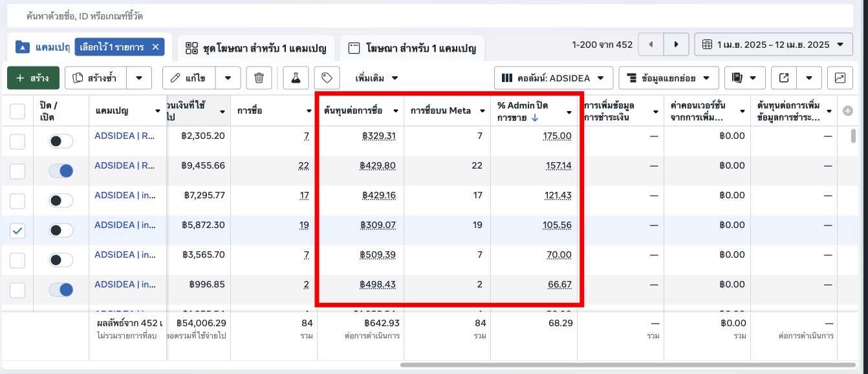Expand the 'คอลัมน์: ADSIDEA' columns dropdown
Screen dimensions: 868x374
(x=554, y=78)
